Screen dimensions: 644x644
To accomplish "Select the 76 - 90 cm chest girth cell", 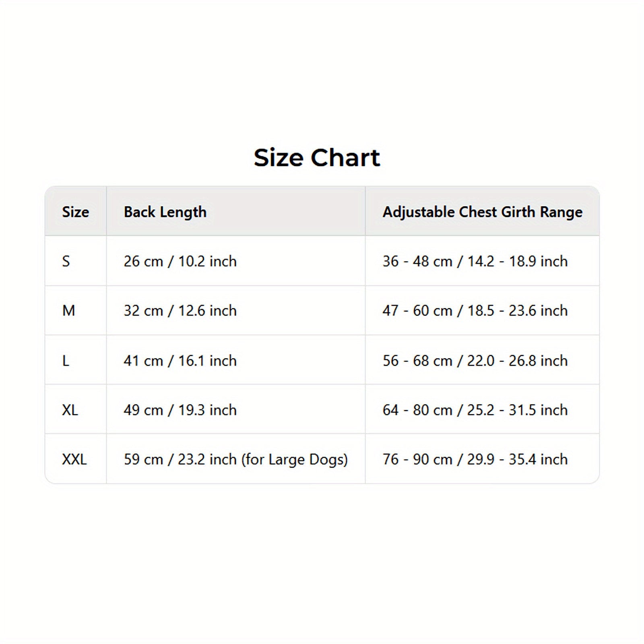I will pyautogui.click(x=475, y=459).
